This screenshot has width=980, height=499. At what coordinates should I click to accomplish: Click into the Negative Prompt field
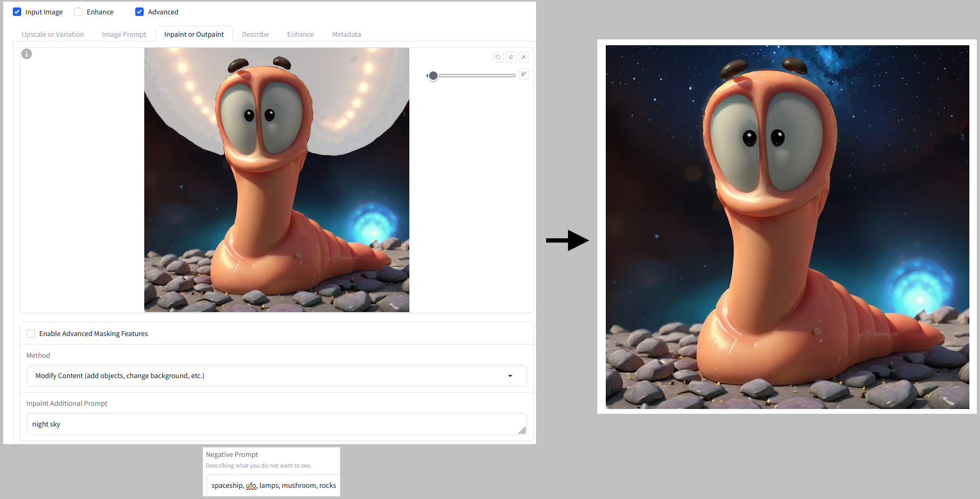pyautogui.click(x=273, y=485)
